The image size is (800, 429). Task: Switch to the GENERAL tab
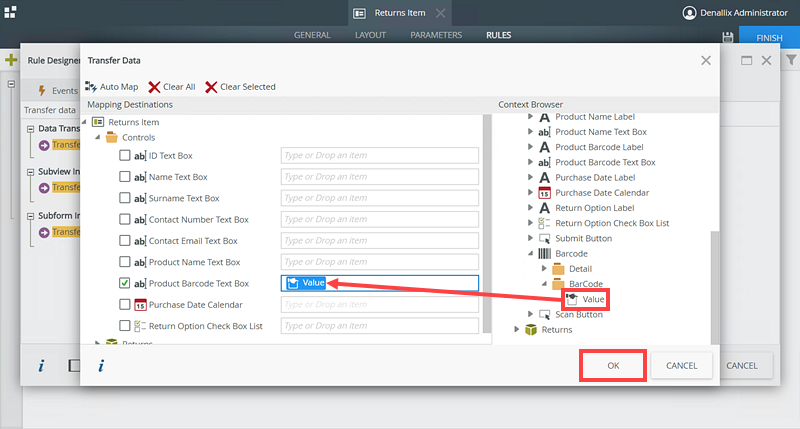coord(312,35)
